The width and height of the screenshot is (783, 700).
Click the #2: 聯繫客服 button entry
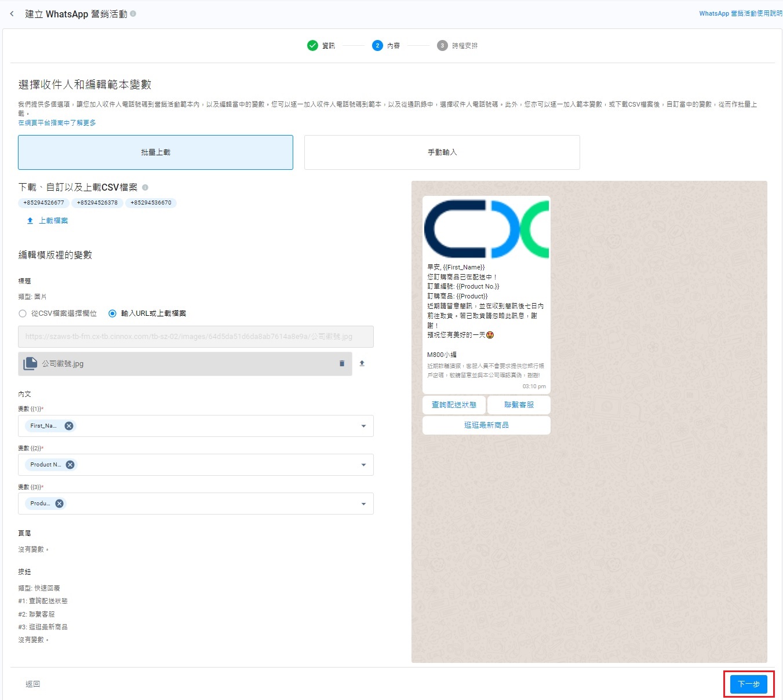37,614
